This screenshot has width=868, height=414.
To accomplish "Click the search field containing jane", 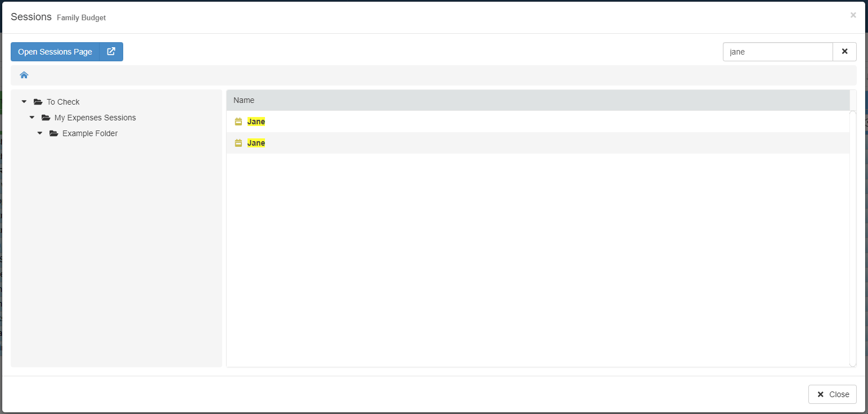I will coord(777,52).
